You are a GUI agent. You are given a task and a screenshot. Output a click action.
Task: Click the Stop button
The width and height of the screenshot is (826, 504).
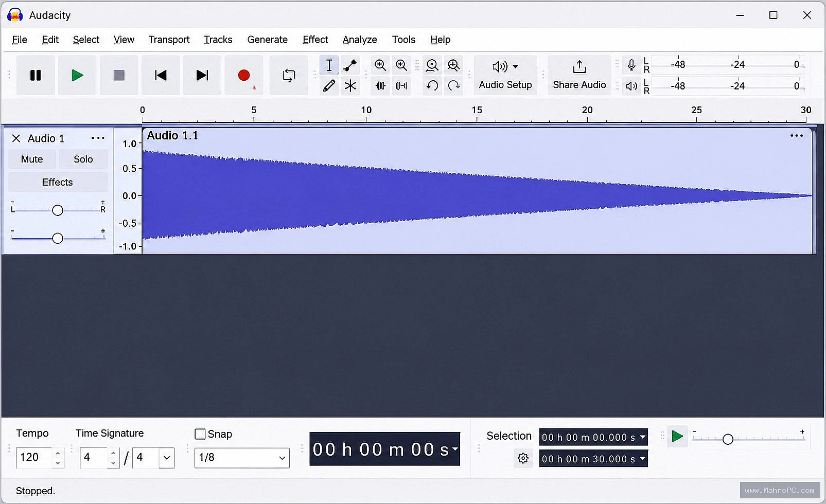(x=119, y=76)
